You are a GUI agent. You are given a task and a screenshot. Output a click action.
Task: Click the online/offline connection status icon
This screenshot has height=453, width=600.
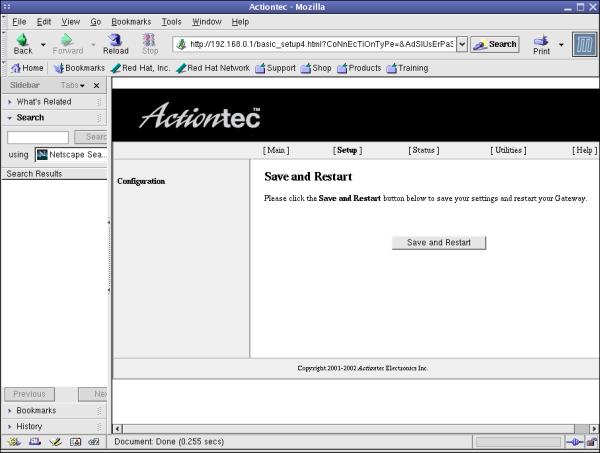574,442
